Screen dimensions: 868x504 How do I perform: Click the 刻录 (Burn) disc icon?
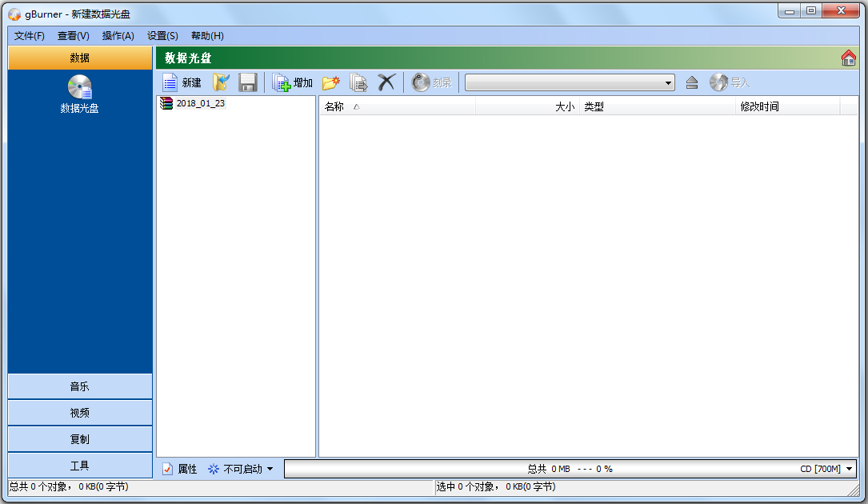tap(421, 82)
